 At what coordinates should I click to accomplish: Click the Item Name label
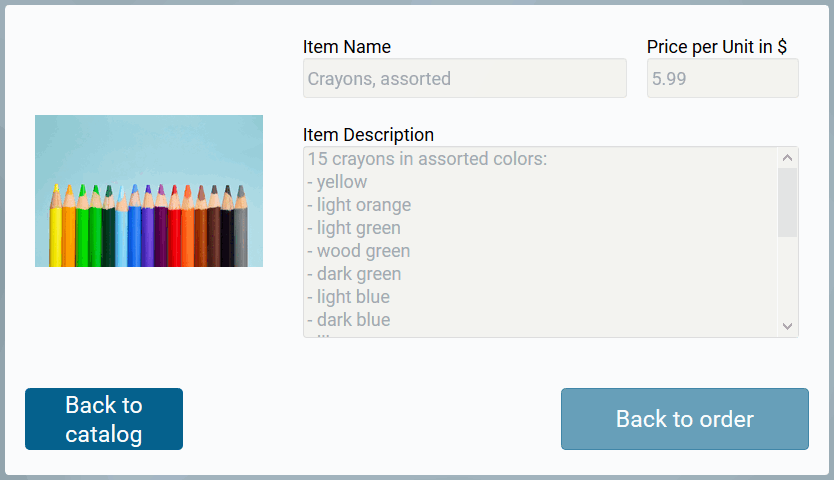coord(347,47)
